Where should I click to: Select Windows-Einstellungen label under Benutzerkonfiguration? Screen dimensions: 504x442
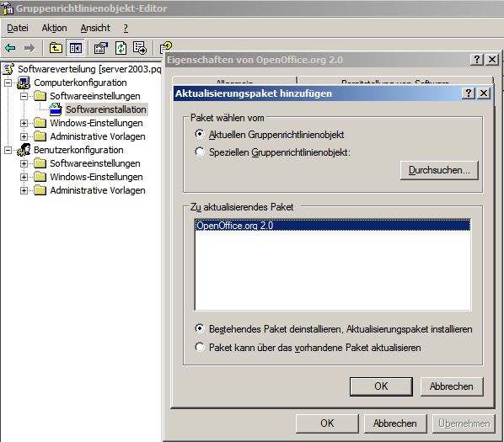click(96, 177)
